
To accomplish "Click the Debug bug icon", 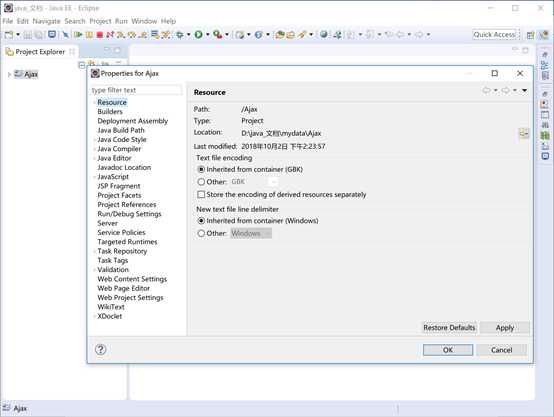I will [180, 35].
